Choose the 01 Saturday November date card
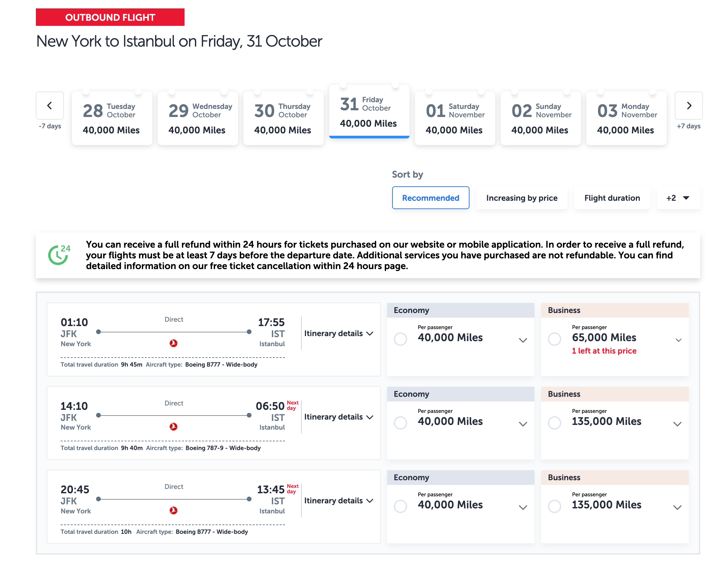This screenshot has height=565, width=728. click(455, 118)
